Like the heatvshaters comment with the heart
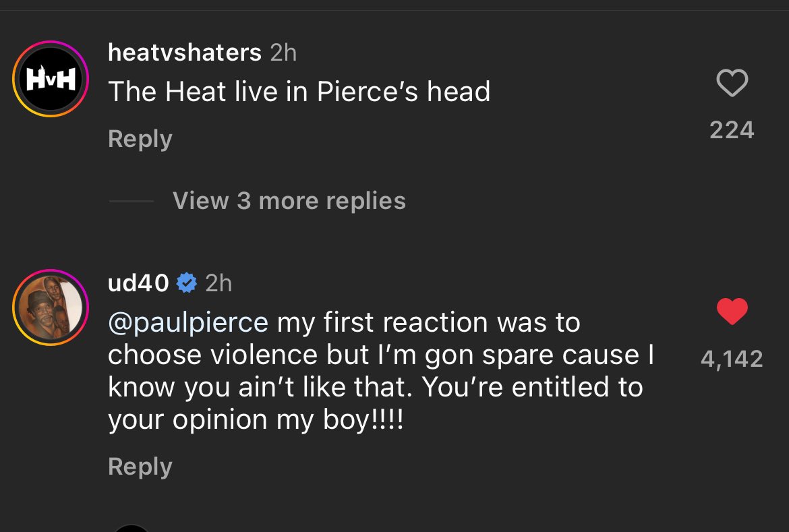This screenshot has width=789, height=532. [x=732, y=84]
